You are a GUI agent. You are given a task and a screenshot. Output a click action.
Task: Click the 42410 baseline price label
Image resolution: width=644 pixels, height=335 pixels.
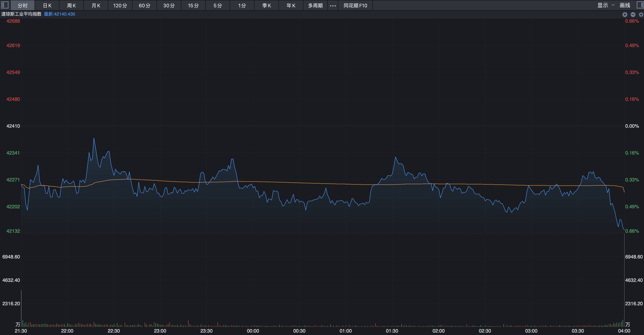[13, 126]
